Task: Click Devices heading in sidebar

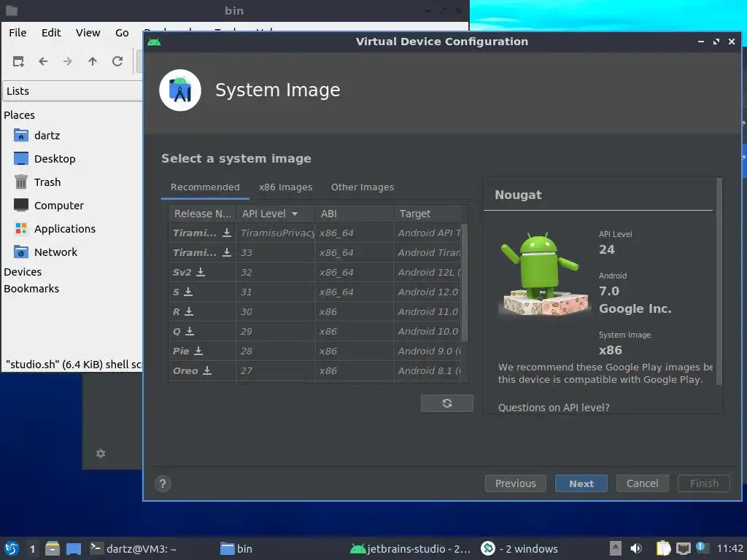Action: click(23, 272)
